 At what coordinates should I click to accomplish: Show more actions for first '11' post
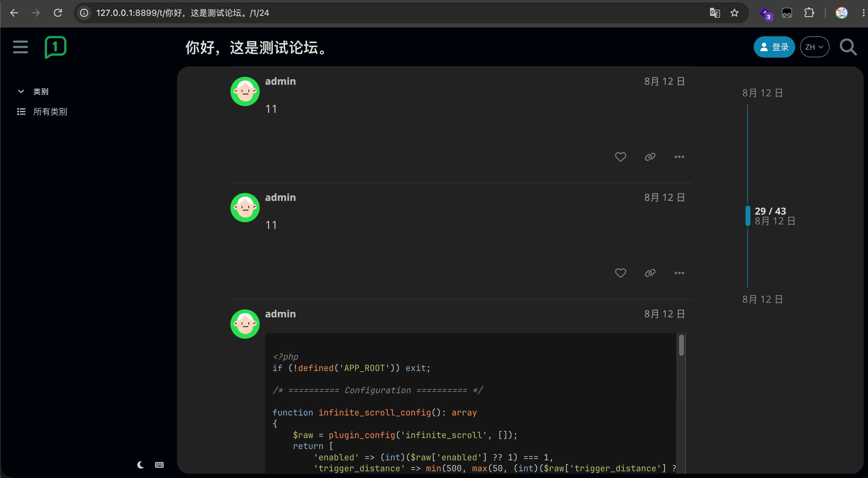679,157
